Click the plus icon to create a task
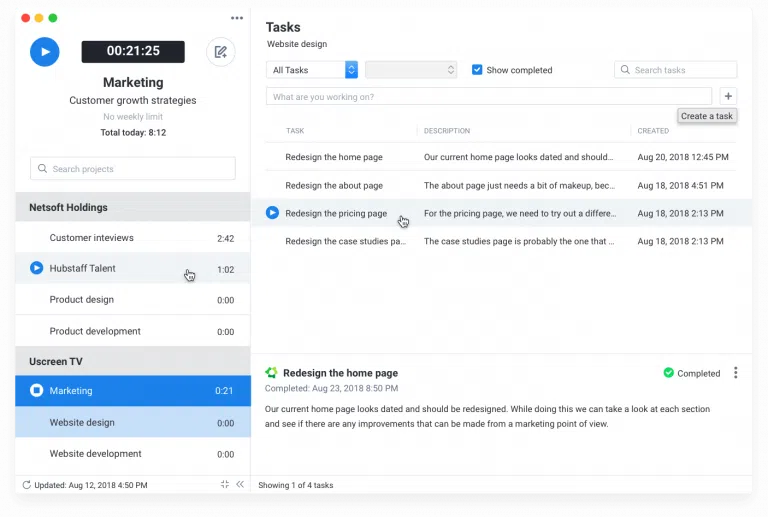Image resolution: width=768 pixels, height=517 pixels. (728, 97)
